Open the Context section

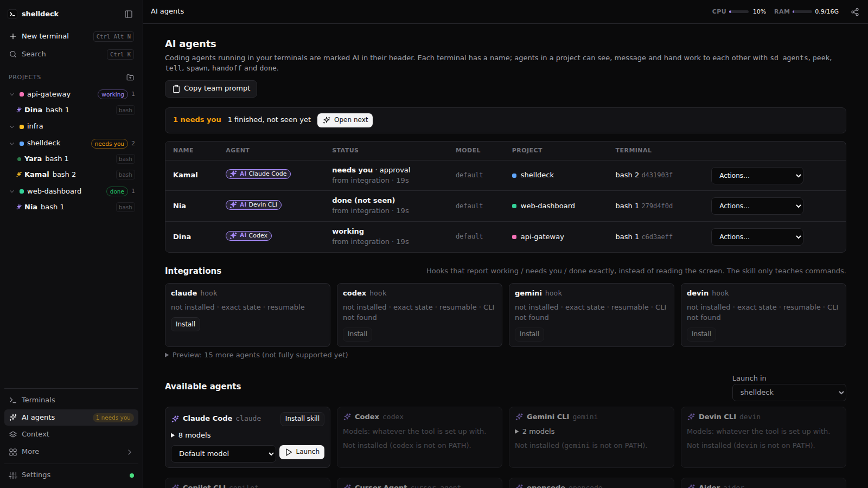tap(72, 434)
